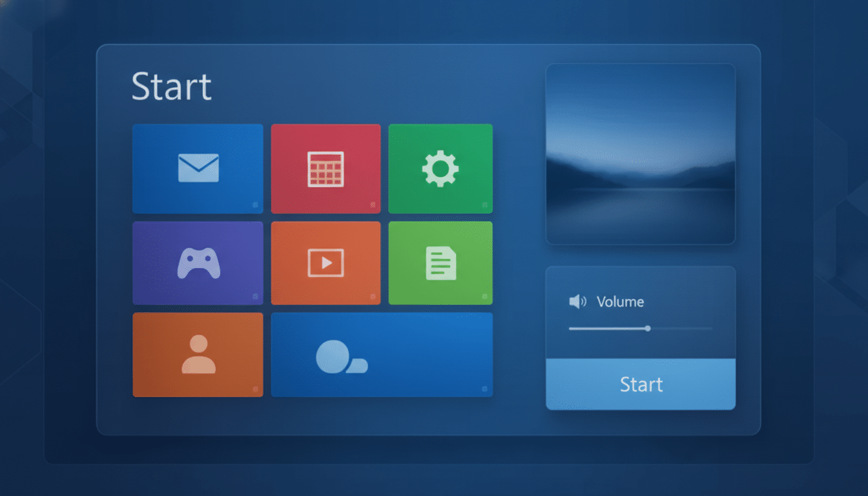Mute audio via the speaker icon
Viewport: 868px width, 496px height.
click(578, 301)
